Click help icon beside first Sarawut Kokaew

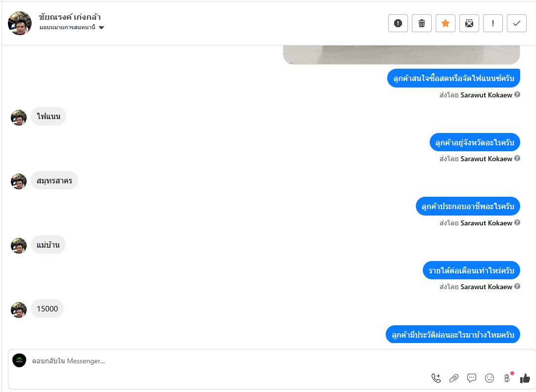517,95
